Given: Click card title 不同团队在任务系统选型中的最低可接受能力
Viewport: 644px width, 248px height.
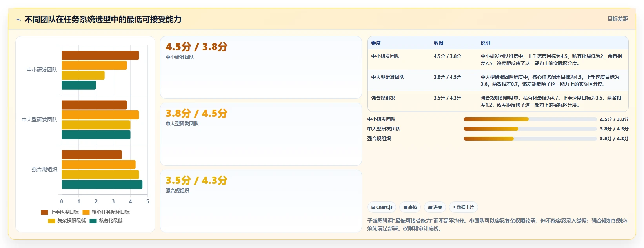Looking at the screenshot, I should (x=103, y=20).
